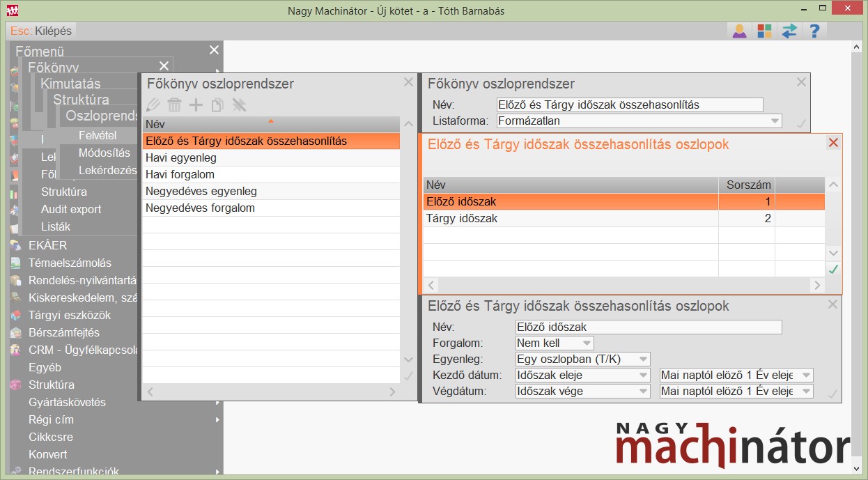Image resolution: width=868 pixels, height=480 pixels.
Task: Open Kezdő dátum 'Időszak eleje' dropdown
Action: pyautogui.click(x=643, y=376)
